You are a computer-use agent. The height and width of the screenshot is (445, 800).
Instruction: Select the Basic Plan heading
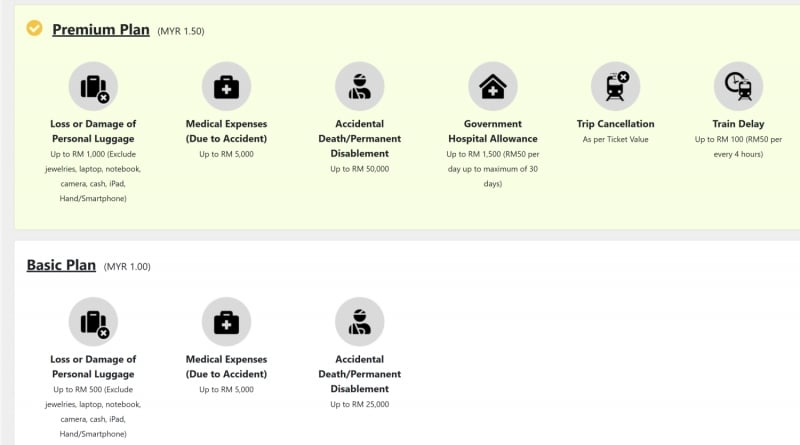coord(61,265)
